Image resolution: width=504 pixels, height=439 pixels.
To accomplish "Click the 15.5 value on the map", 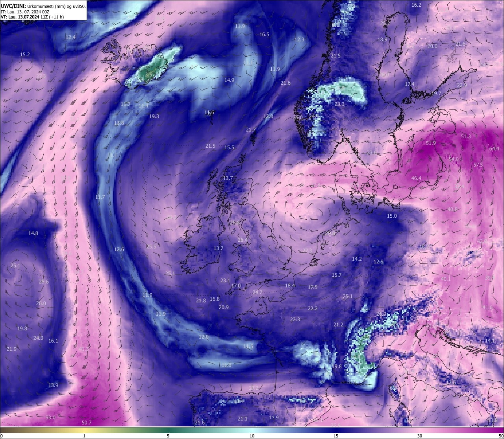I will pyautogui.click(x=229, y=147).
